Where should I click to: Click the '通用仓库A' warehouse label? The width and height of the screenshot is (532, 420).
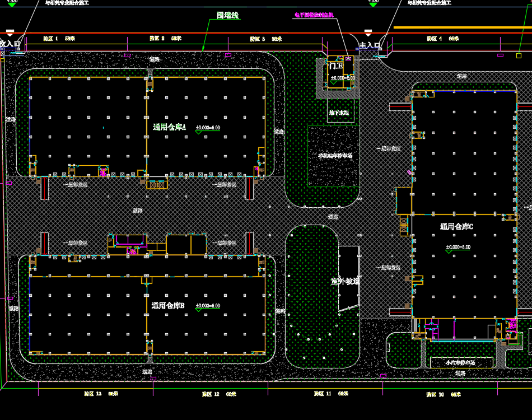click(169, 127)
